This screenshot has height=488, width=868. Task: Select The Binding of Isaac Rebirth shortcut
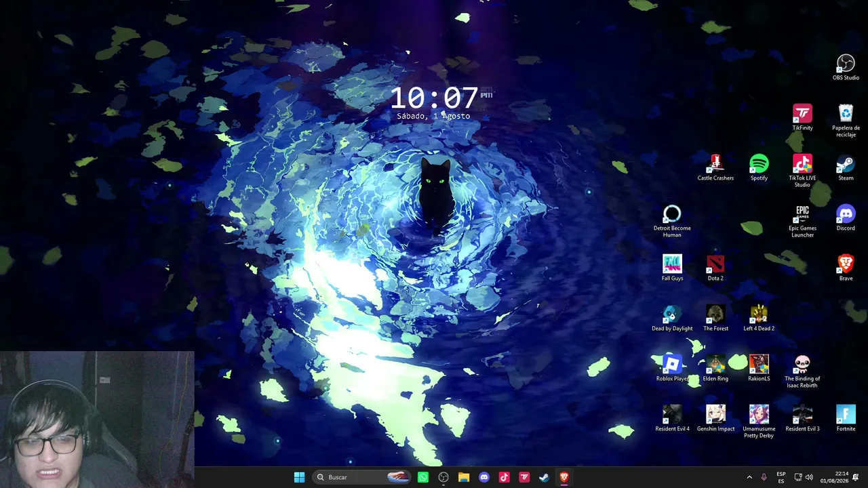tap(802, 371)
